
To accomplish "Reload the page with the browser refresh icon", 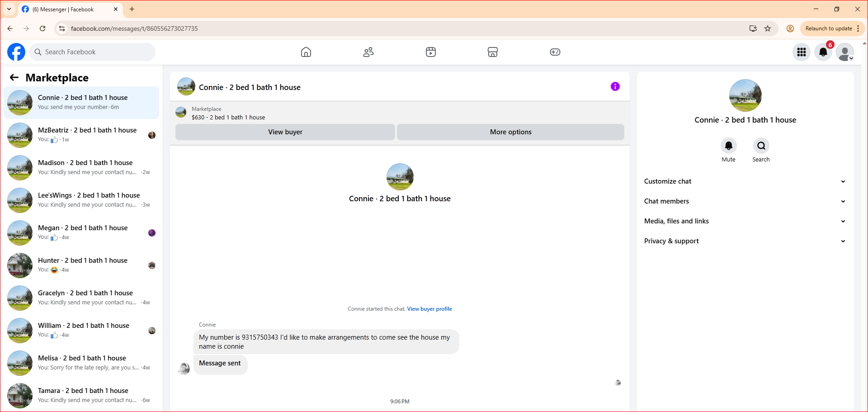I will point(42,28).
